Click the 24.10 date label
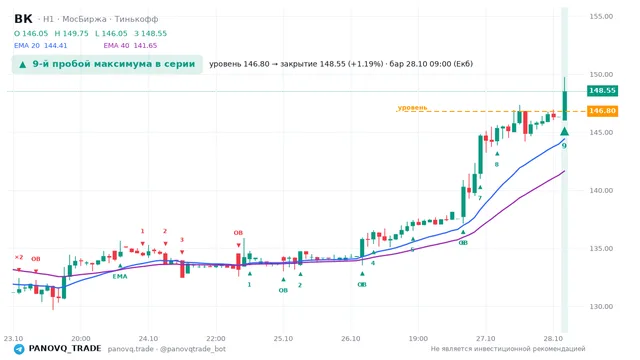The height and width of the screenshot is (360, 640). click(148, 338)
